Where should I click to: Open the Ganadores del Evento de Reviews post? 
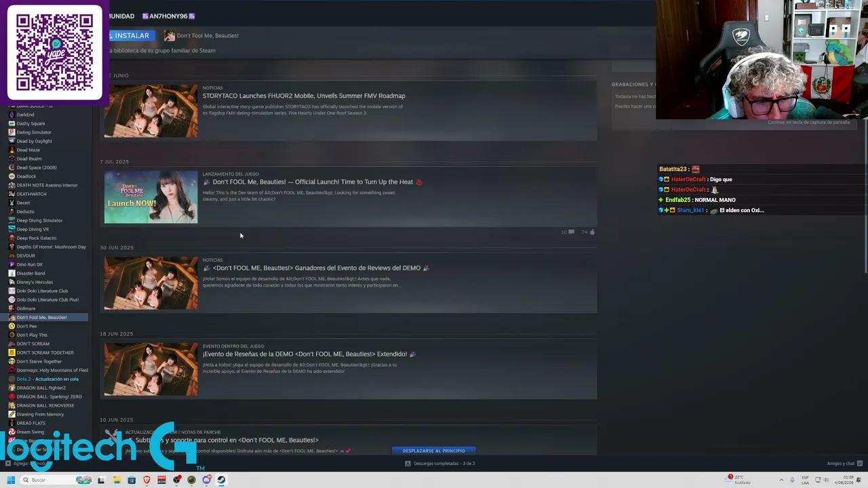[x=317, y=268]
